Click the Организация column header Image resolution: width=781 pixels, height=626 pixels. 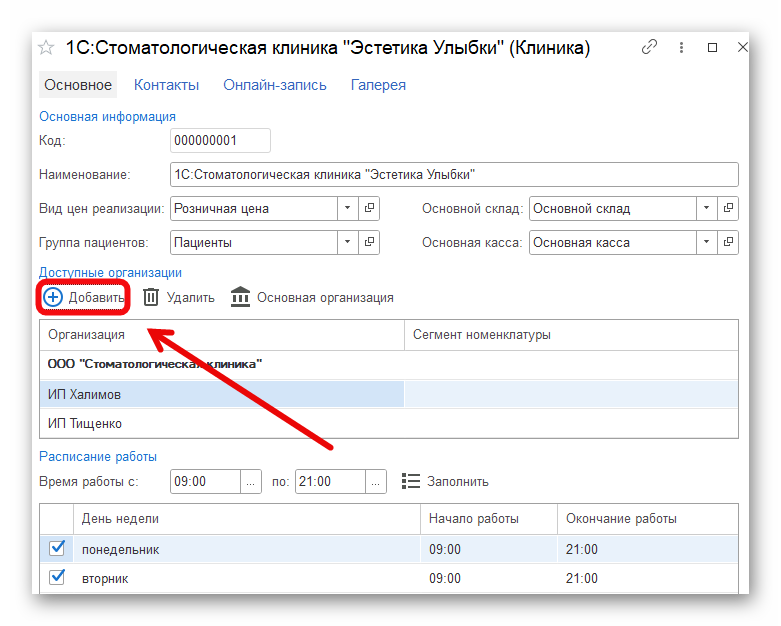click(222, 335)
